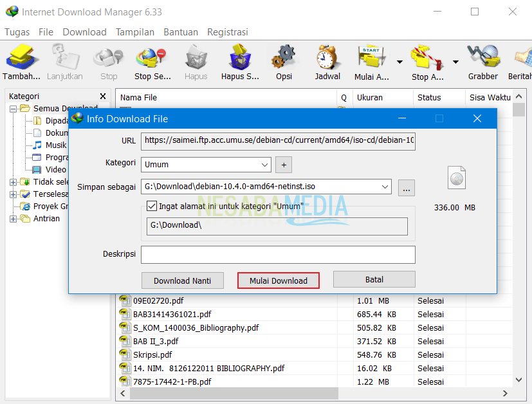Open the Grabber tool icon
Viewport: 532px width, 404px height.
[x=483, y=57]
